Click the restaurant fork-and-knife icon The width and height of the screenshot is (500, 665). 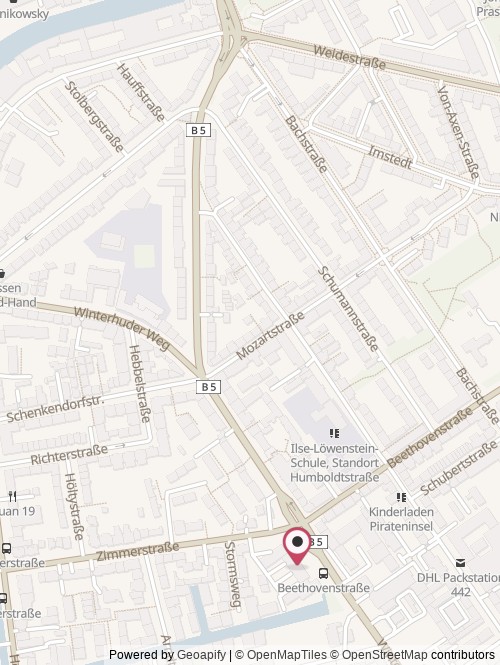click(13, 496)
